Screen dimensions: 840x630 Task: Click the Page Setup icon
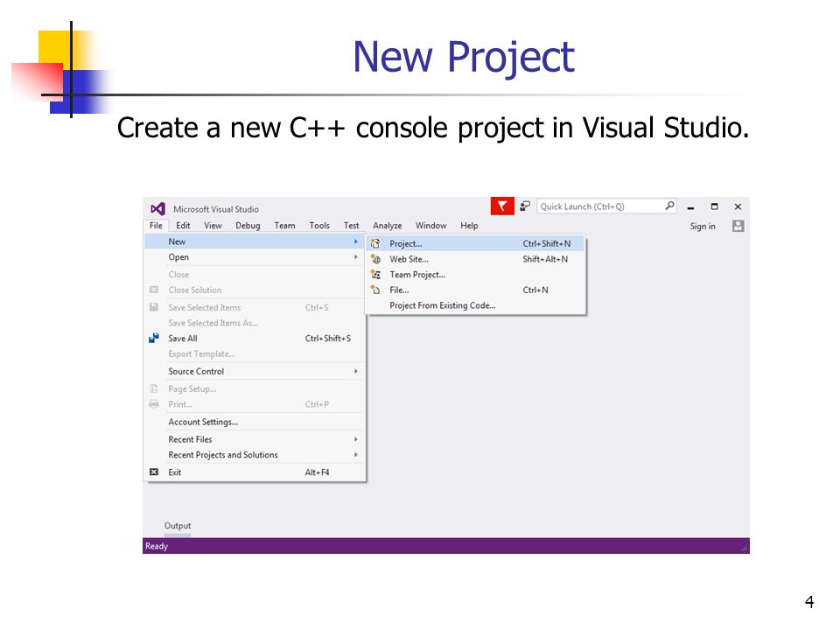click(154, 388)
